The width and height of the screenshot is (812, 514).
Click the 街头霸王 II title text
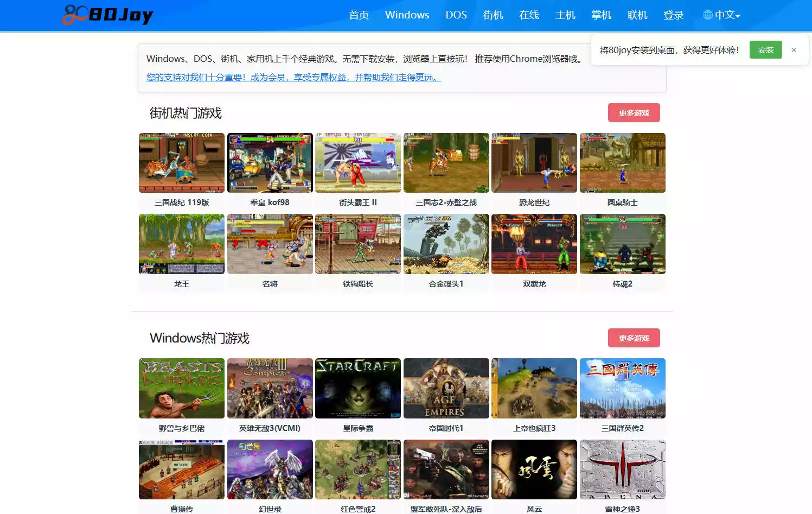[358, 202]
